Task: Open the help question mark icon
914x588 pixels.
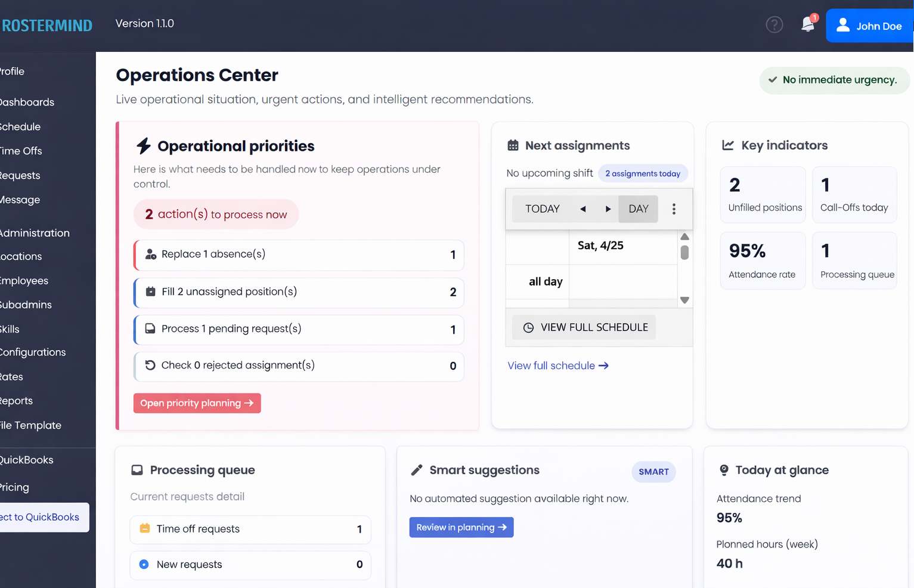Action: (x=774, y=24)
